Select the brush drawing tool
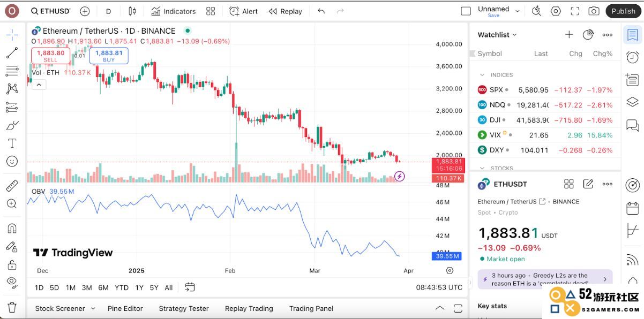 12,125
